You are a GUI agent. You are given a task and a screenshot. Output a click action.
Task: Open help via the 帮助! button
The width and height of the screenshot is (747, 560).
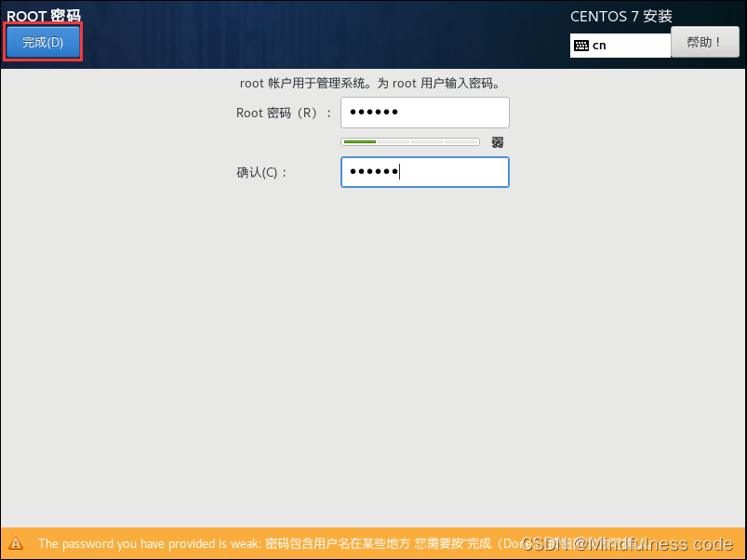704,41
